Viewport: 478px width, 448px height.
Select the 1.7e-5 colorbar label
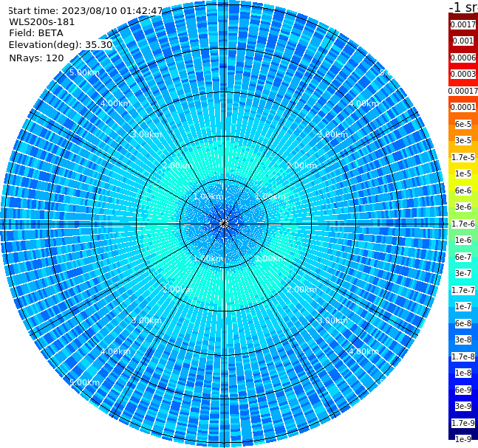click(x=463, y=157)
